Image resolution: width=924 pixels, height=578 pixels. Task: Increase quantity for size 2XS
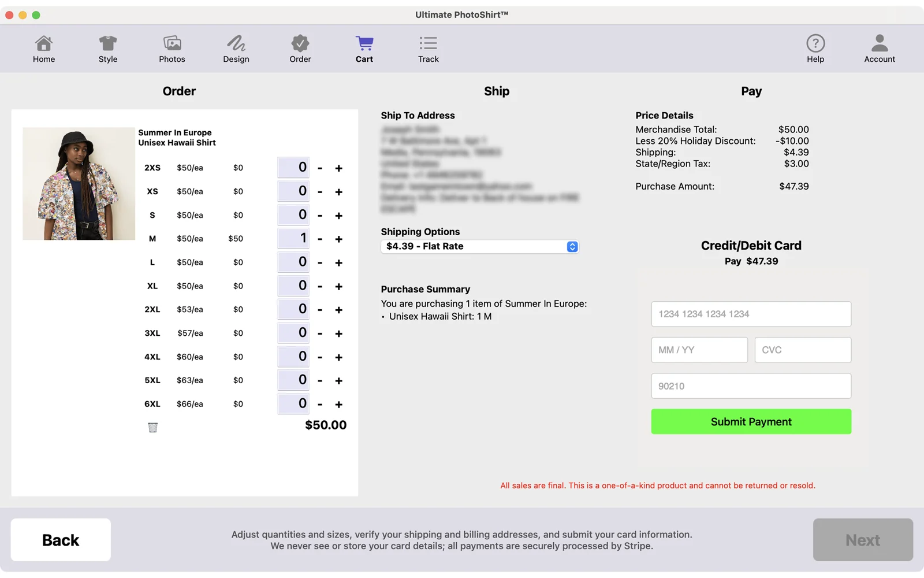(339, 168)
